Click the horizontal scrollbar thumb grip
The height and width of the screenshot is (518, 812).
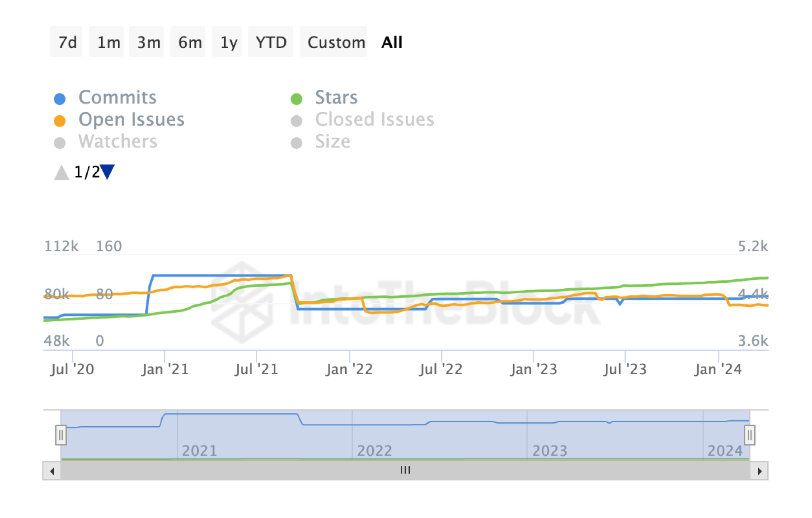click(x=405, y=471)
